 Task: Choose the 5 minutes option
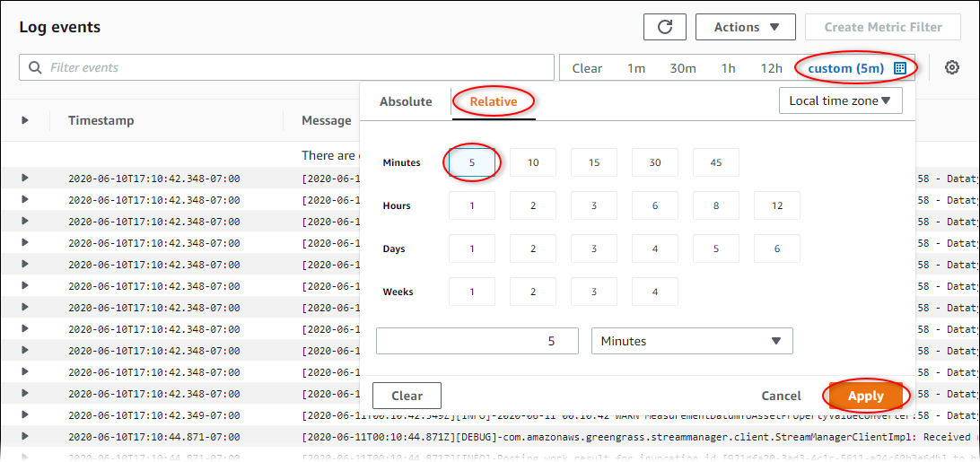[472, 162]
